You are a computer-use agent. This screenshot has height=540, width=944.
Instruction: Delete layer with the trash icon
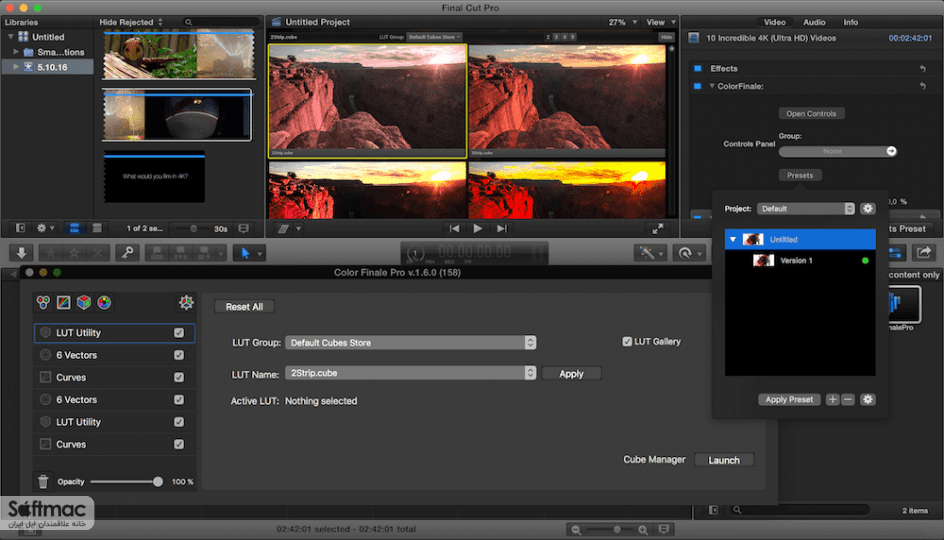43,482
